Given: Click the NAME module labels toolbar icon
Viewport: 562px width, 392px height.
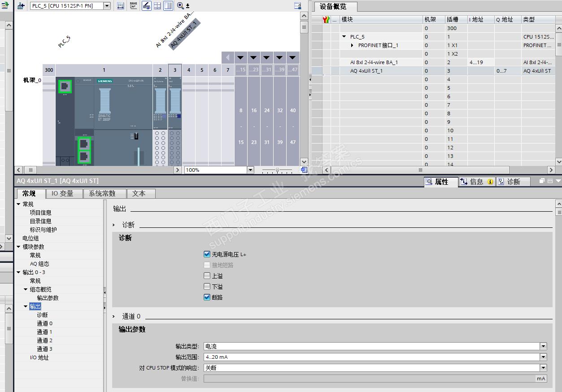Looking at the screenshot, I should (x=134, y=6).
